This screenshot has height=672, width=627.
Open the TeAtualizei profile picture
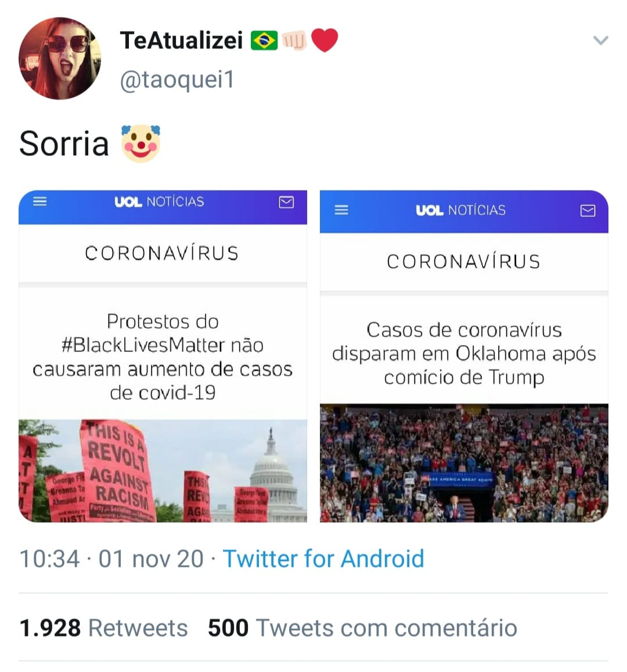(x=60, y=58)
